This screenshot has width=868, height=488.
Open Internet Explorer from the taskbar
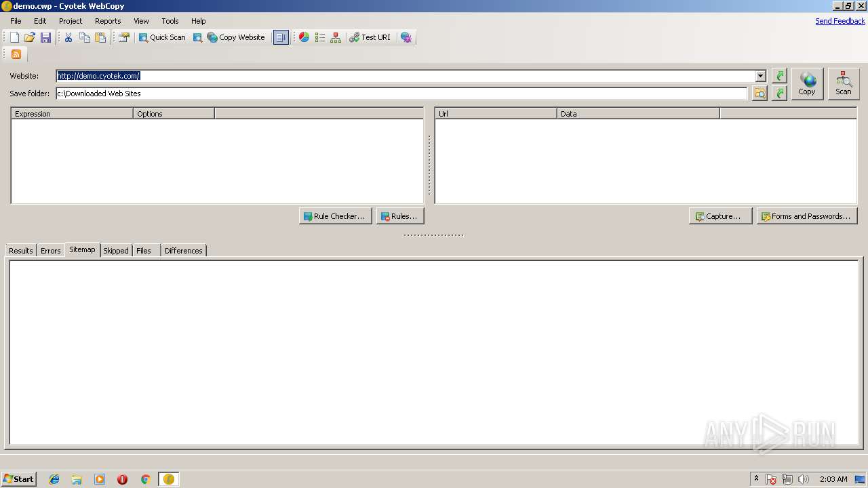pyautogui.click(x=54, y=479)
